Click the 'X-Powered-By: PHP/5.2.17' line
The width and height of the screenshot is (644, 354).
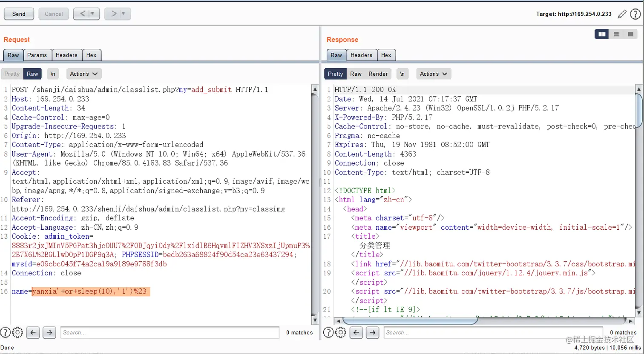pyautogui.click(x=383, y=117)
